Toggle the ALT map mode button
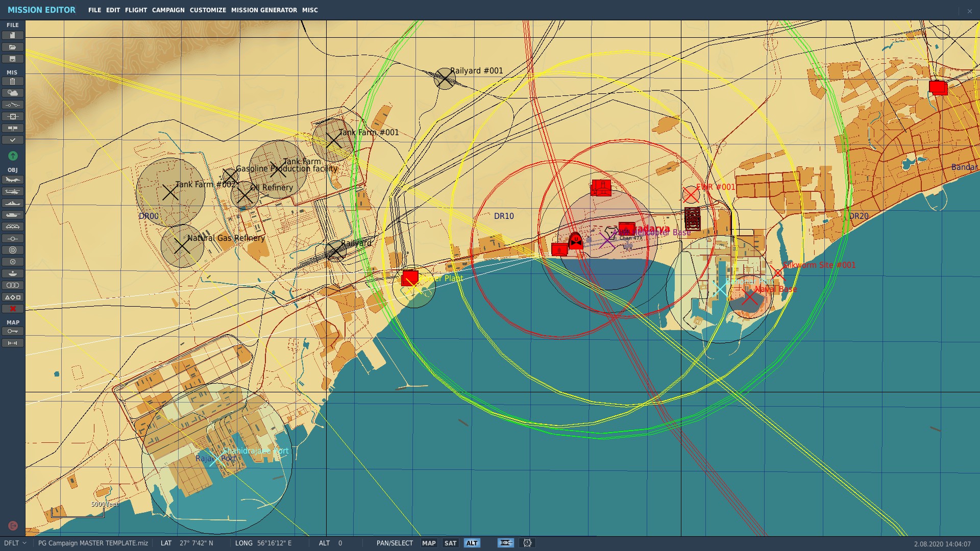Image resolution: width=980 pixels, height=551 pixels. click(472, 543)
